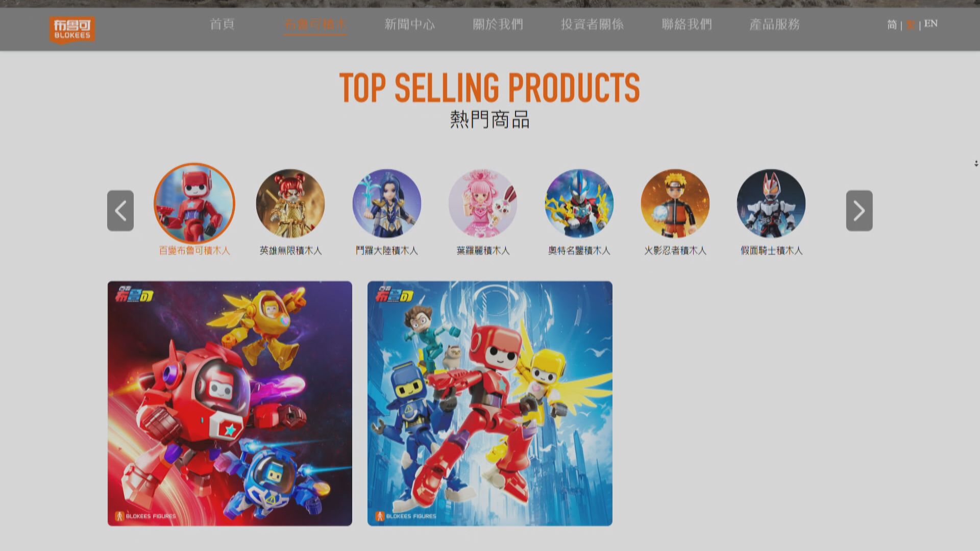Switch language to EN
This screenshot has height=551, width=980.
(930, 23)
